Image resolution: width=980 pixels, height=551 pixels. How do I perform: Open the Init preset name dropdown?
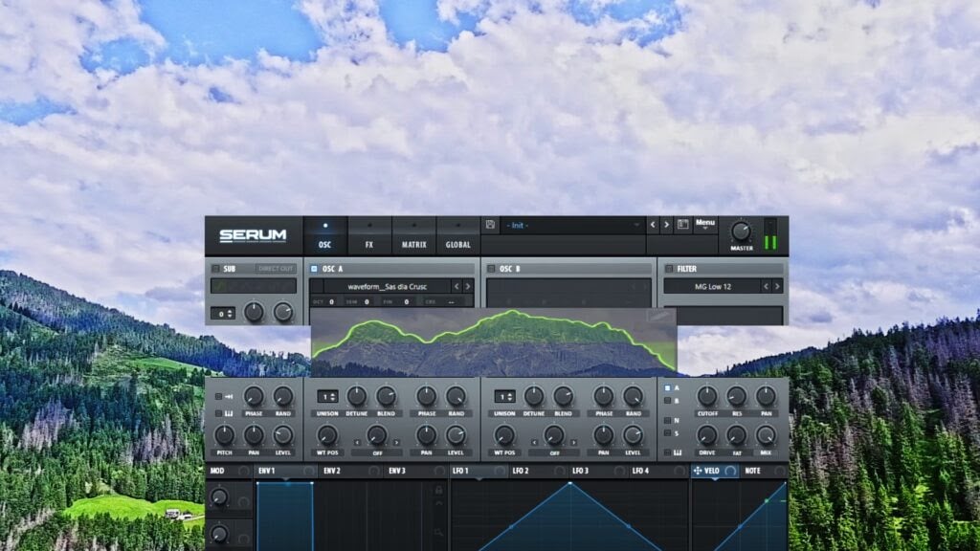pyautogui.click(x=572, y=225)
